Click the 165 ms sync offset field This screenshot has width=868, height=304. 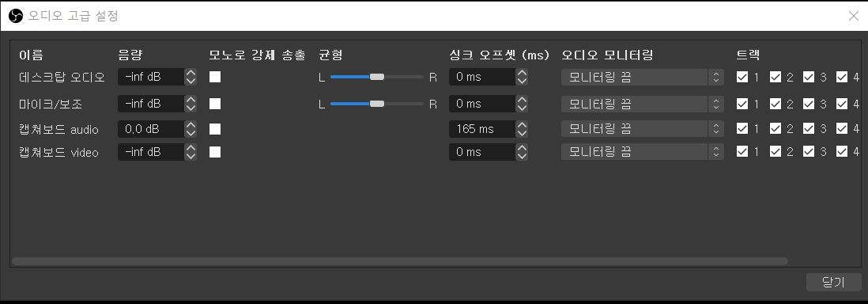coord(482,129)
